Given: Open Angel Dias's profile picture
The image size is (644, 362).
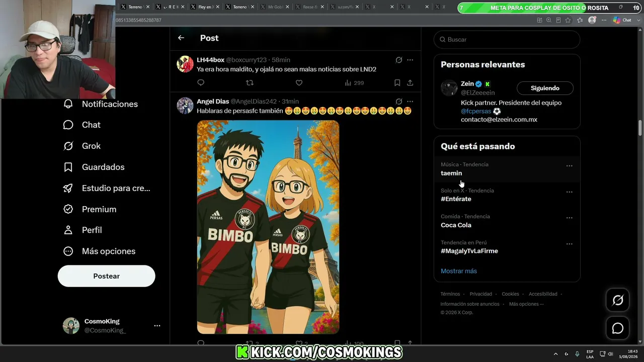Looking at the screenshot, I should pyautogui.click(x=185, y=106).
